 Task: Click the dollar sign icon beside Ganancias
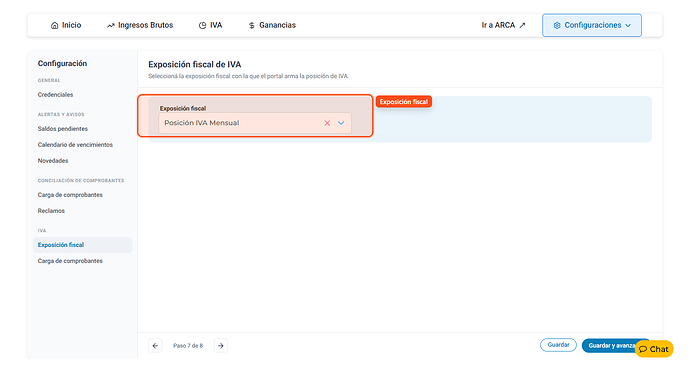tap(252, 26)
